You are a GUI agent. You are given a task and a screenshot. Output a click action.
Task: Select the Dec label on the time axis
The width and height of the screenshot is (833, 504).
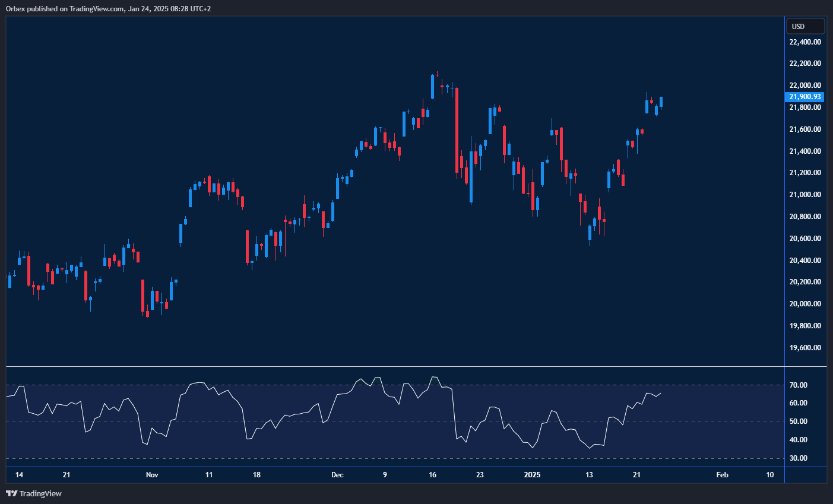pyautogui.click(x=337, y=475)
